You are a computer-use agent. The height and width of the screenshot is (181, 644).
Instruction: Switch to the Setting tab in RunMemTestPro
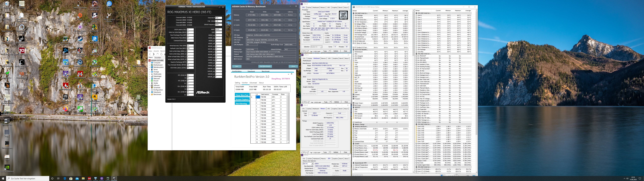[x=237, y=83]
